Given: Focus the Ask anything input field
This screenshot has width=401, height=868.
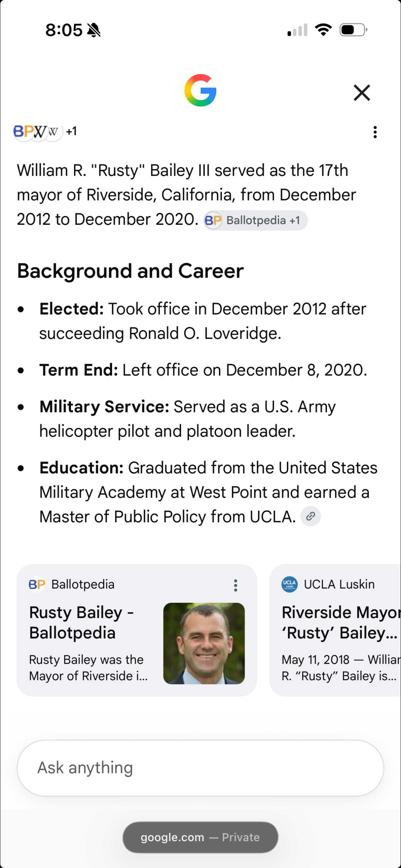Looking at the screenshot, I should pyautogui.click(x=200, y=768).
